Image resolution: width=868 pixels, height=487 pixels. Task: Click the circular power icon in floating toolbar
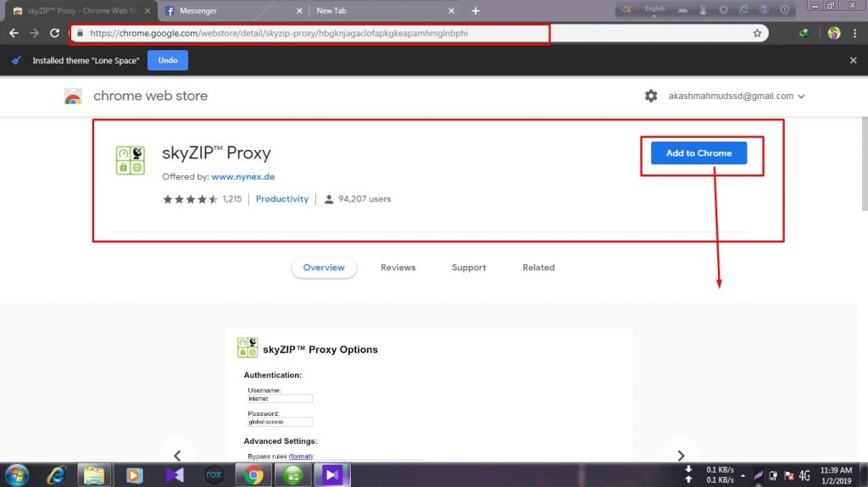point(784,10)
